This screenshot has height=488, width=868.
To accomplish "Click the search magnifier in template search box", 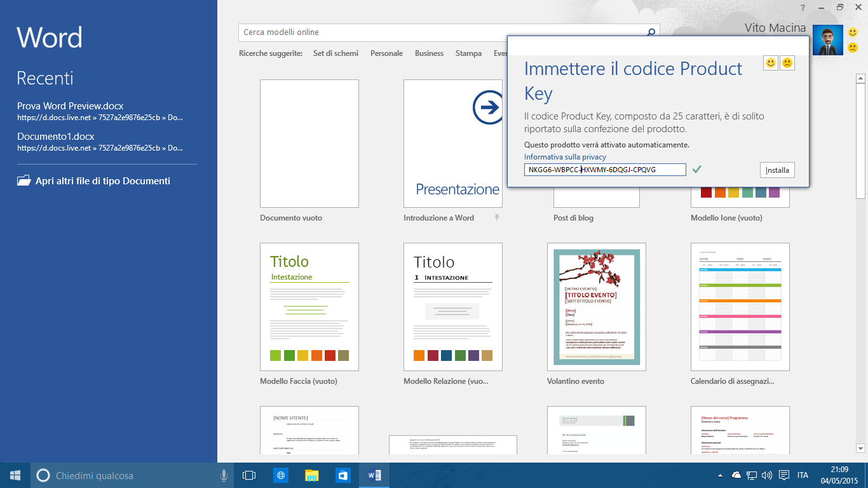I will pos(651,32).
